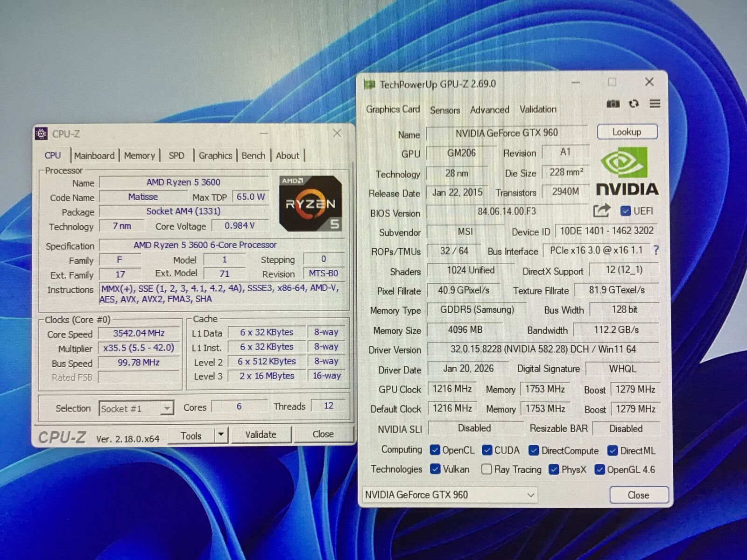Click the Bus Interface question mark

[x=656, y=251]
